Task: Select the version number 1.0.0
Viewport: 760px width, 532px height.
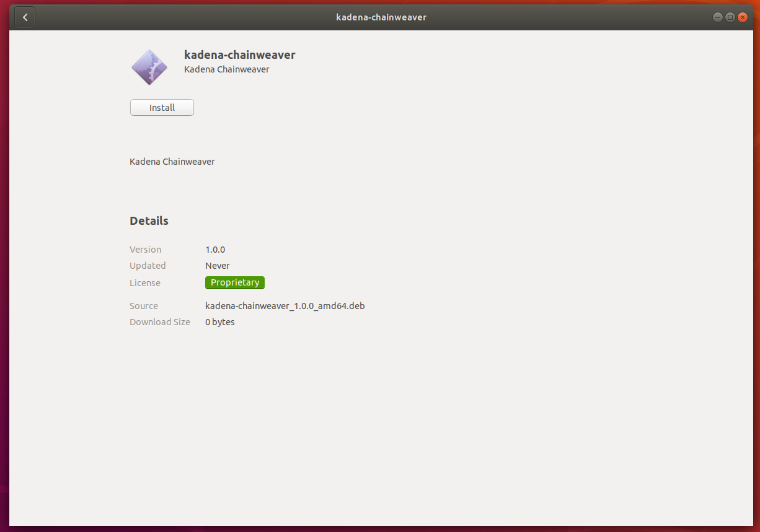Action: (x=215, y=250)
